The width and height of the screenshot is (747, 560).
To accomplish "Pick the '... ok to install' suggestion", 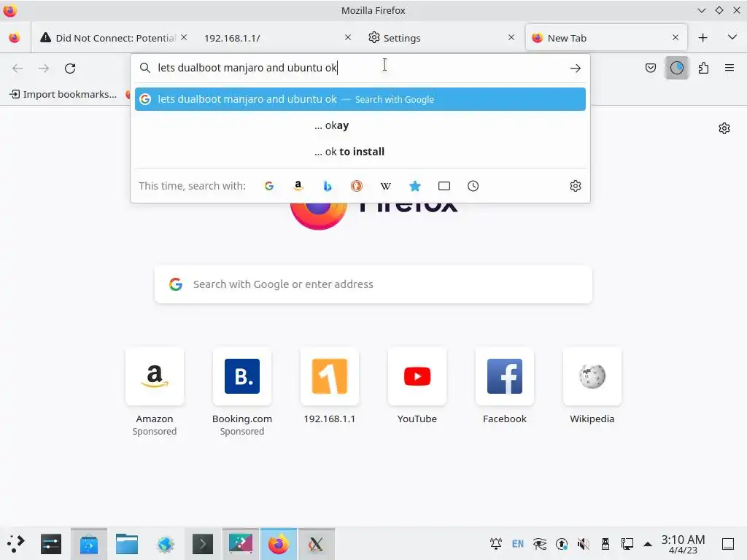I will click(360, 152).
